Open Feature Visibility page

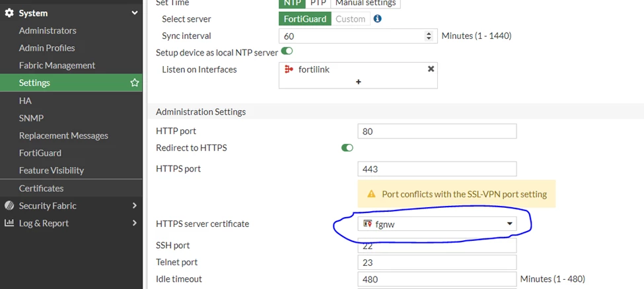(52, 170)
